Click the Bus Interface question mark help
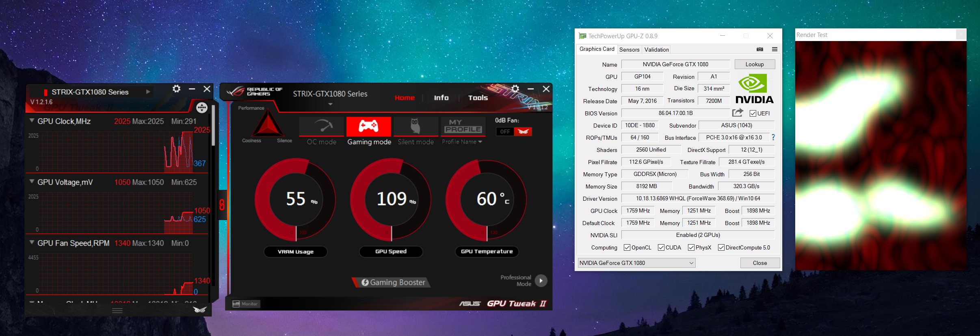 point(773,137)
